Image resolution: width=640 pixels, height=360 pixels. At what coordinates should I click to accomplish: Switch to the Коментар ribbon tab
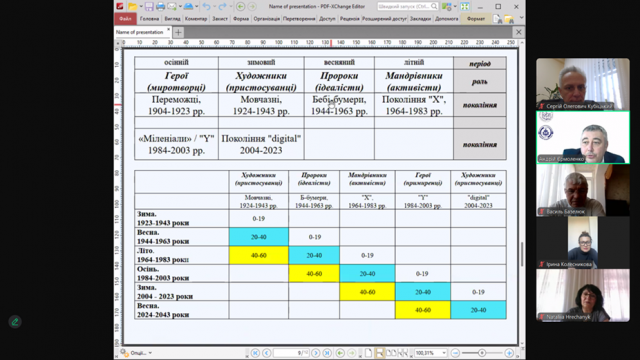[196, 19]
